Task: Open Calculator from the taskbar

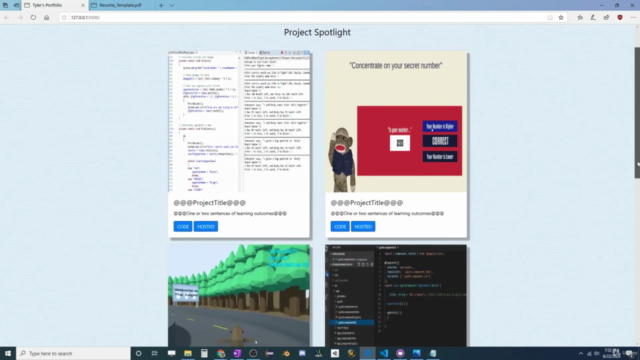Action: point(204,353)
